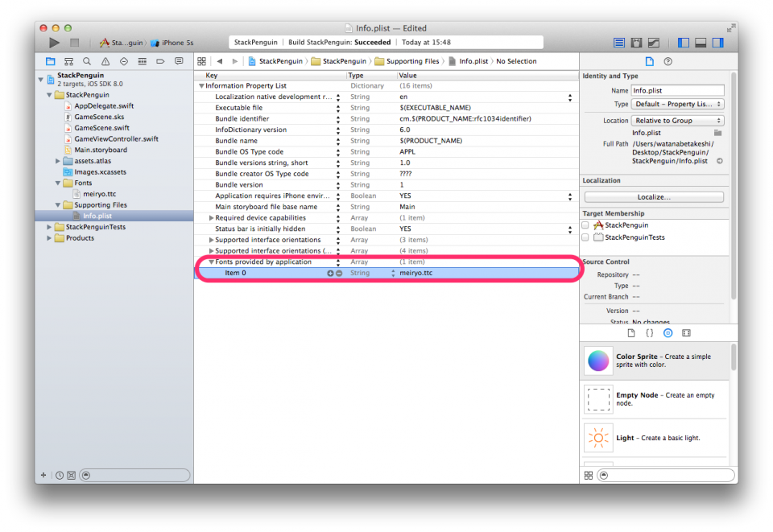Screen dimensions: 773x532
Task: Add a new entry with Item 0's plus button
Action: pyautogui.click(x=329, y=273)
